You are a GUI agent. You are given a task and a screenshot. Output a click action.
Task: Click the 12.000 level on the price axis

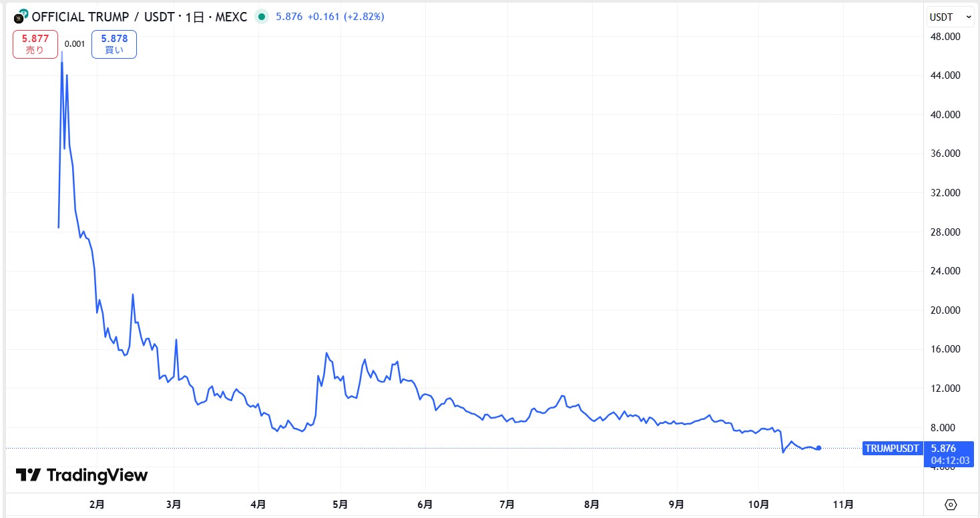946,388
